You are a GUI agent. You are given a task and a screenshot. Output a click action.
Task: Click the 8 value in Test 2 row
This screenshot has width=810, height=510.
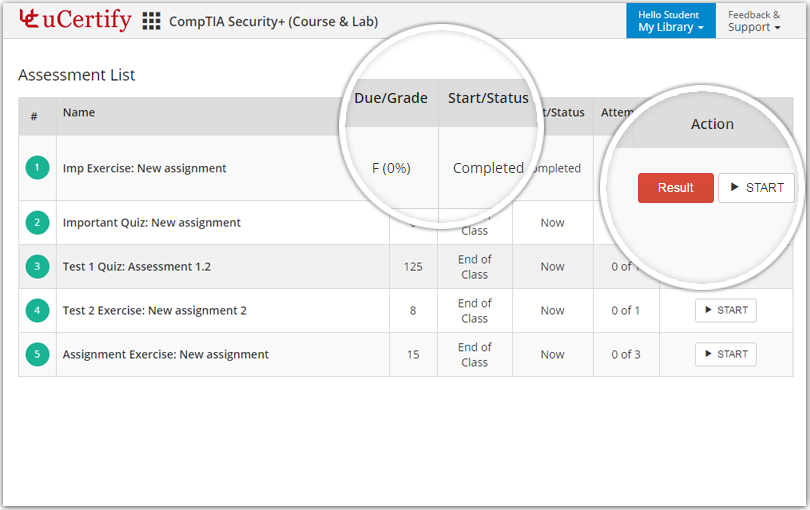[x=413, y=311]
